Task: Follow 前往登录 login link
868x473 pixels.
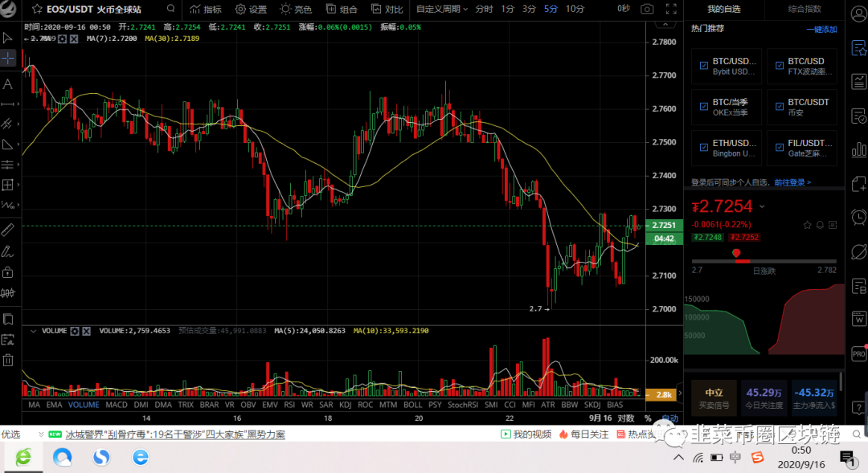Action: point(792,182)
